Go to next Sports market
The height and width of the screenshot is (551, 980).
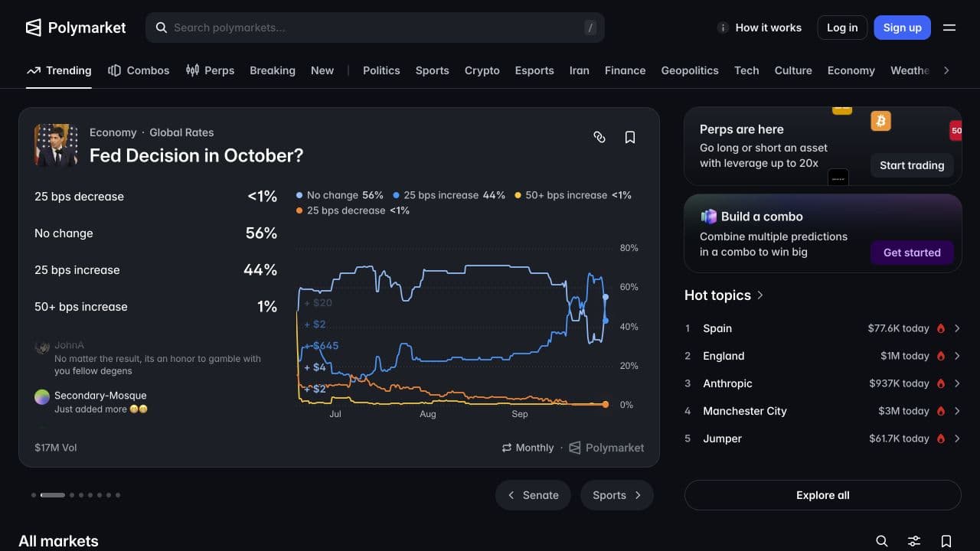point(617,495)
